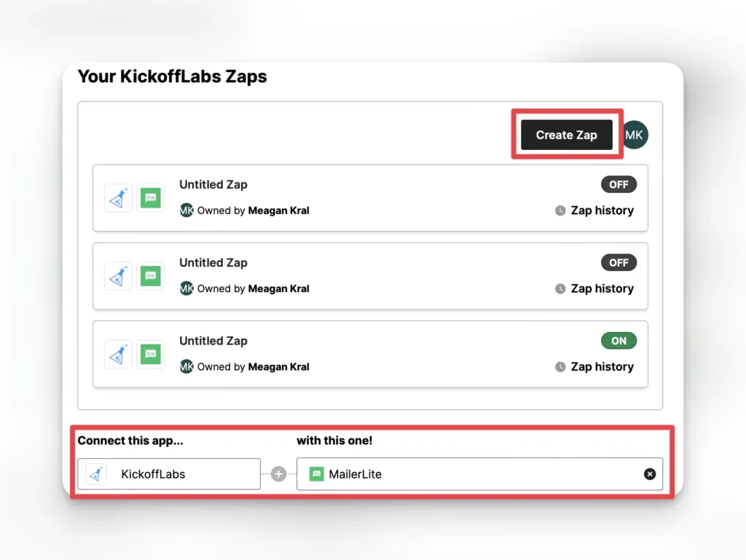Turn off the third Untitled Zap ON switch

(x=619, y=341)
